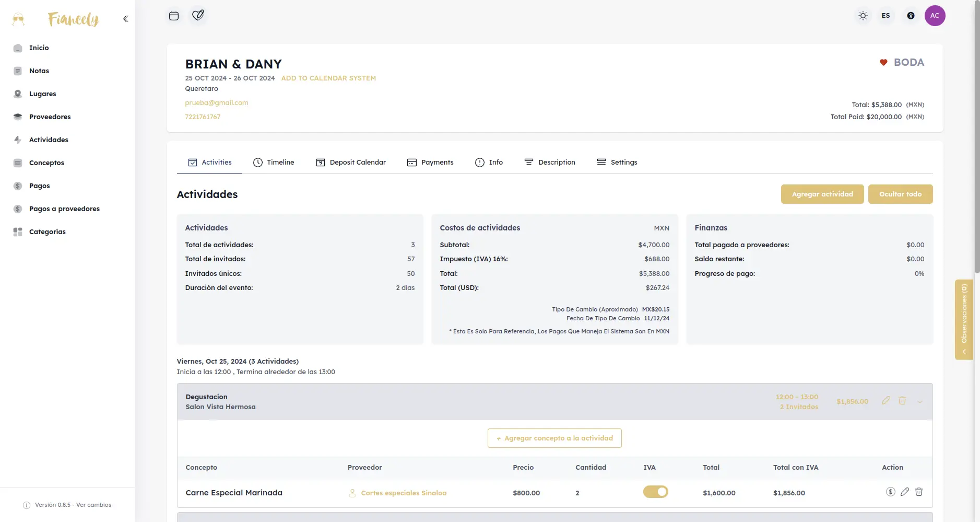This screenshot has width=980, height=522.
Task: Click the ADD TO CALENDAR SYSTEM link
Action: (x=328, y=78)
